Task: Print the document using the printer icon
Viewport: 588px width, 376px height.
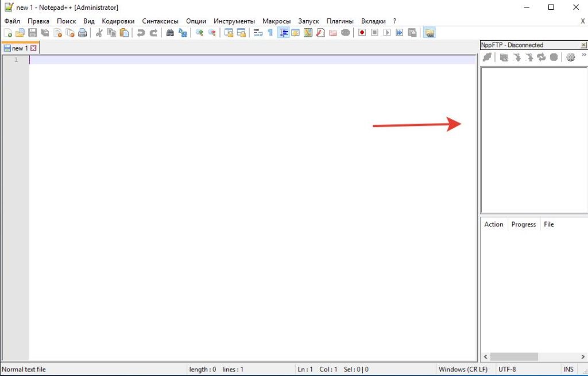Action: coord(83,33)
